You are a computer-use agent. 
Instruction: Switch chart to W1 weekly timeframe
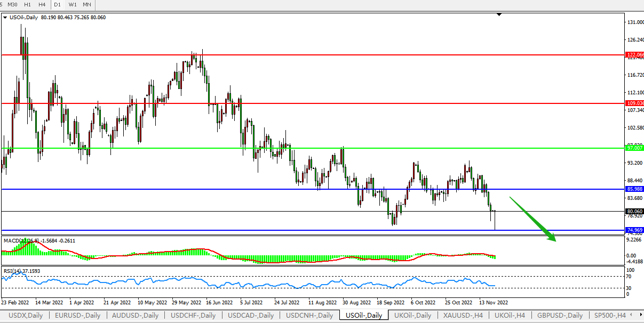[x=73, y=4]
